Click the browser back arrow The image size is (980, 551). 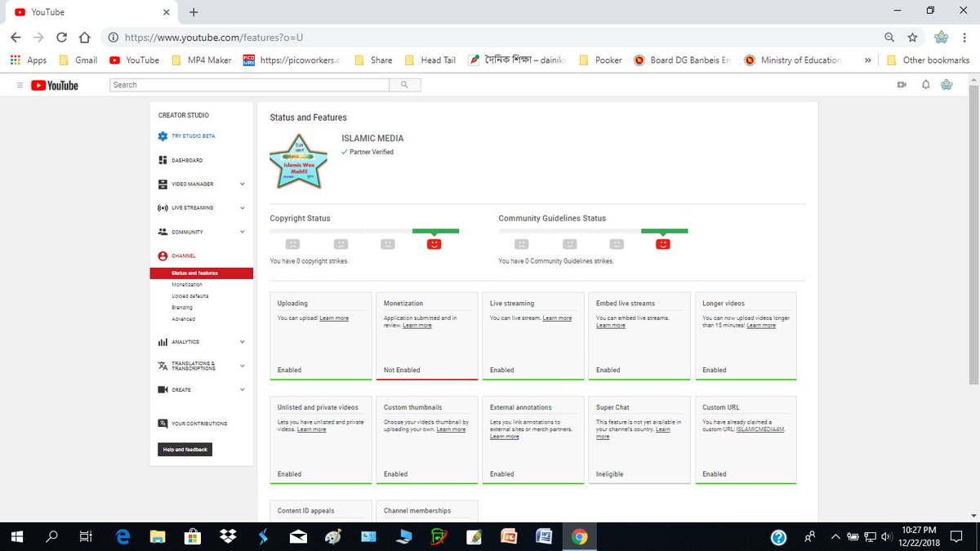(16, 38)
